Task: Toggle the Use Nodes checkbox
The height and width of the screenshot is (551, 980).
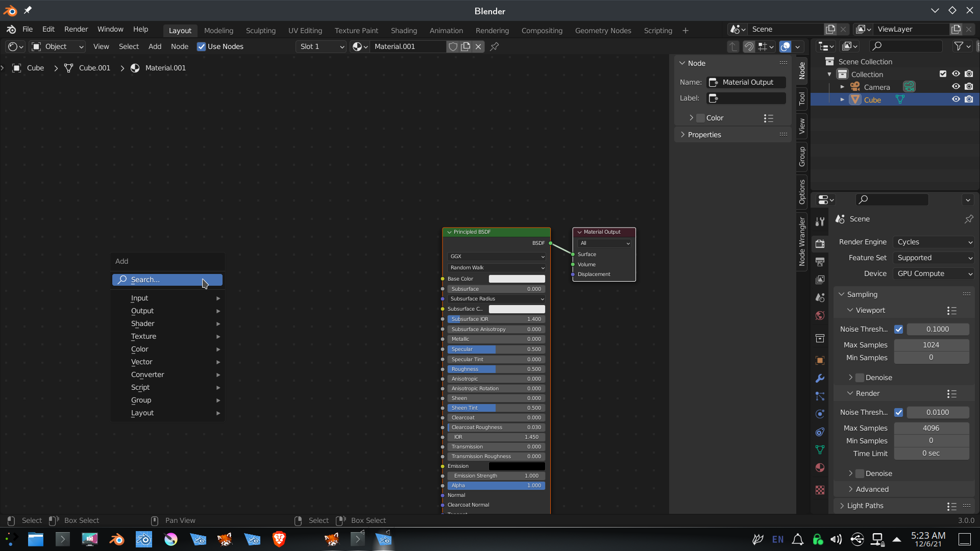Action: pos(202,46)
